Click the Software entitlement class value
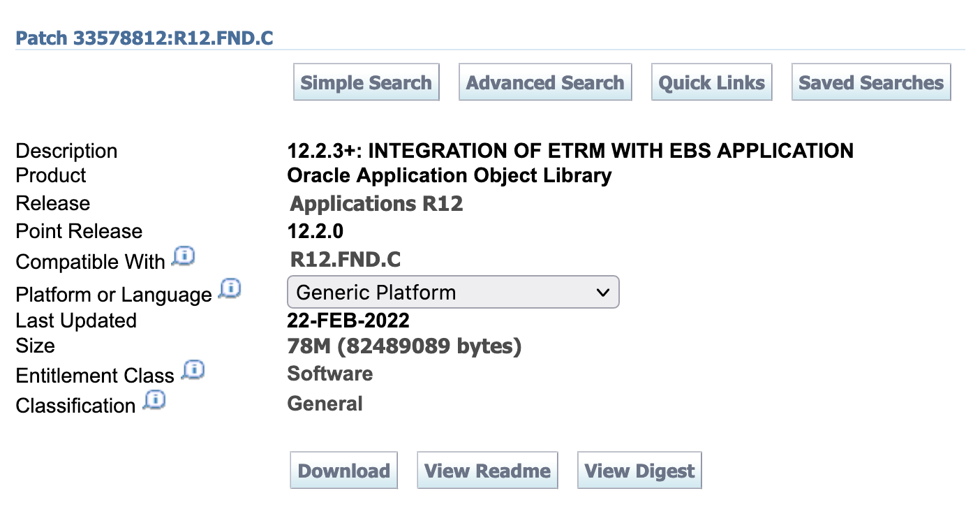This screenshot has height=516, width=980. click(x=329, y=374)
